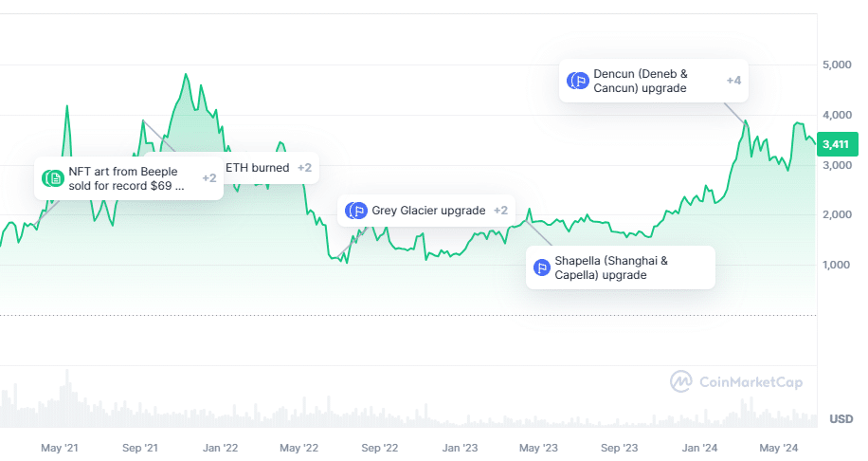Screen dimensions: 868x461
Task: Click the Grey Glacier upgrade flag icon
Action: point(357,210)
